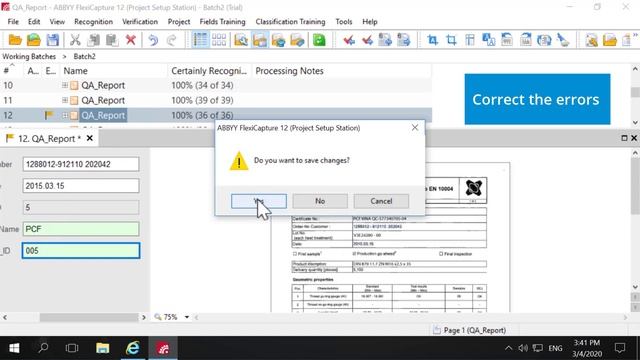
Task: Switch to thumbnails grid view icon
Action: [219, 40]
